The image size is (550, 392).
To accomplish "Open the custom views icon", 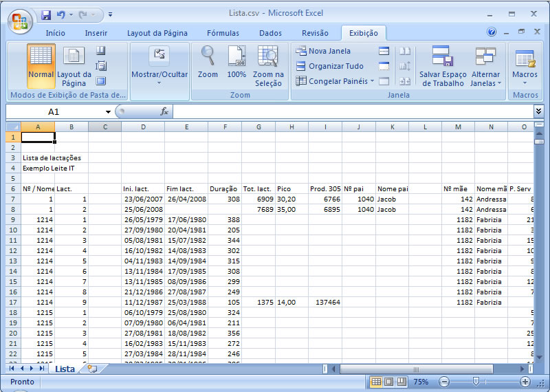I will (x=101, y=65).
